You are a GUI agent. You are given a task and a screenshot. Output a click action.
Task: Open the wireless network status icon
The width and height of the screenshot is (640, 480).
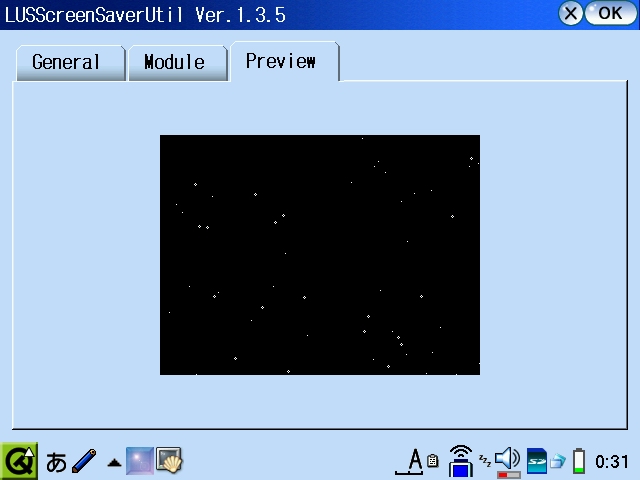click(460, 461)
